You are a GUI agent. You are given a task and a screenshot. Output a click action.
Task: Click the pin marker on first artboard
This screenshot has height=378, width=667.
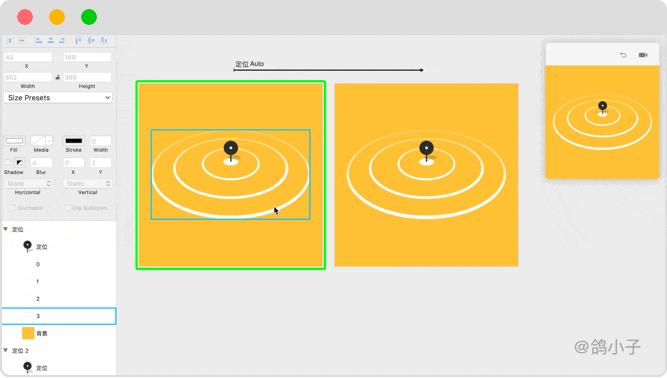pyautogui.click(x=231, y=152)
